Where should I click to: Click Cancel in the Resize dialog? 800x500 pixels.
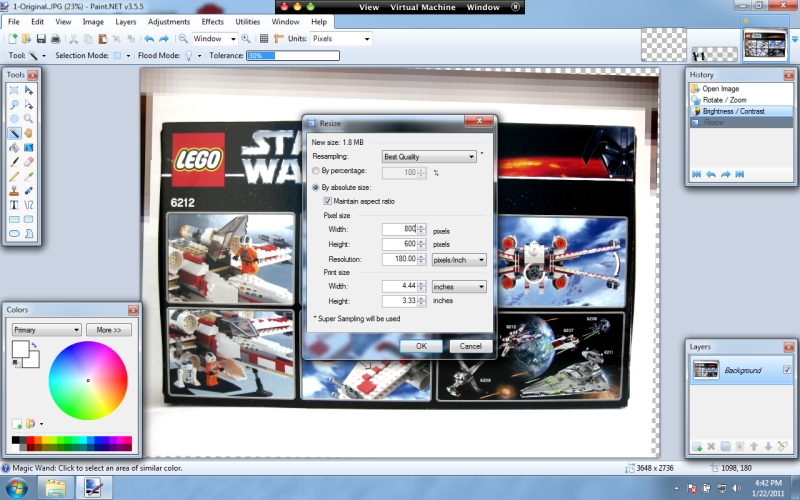pos(470,346)
